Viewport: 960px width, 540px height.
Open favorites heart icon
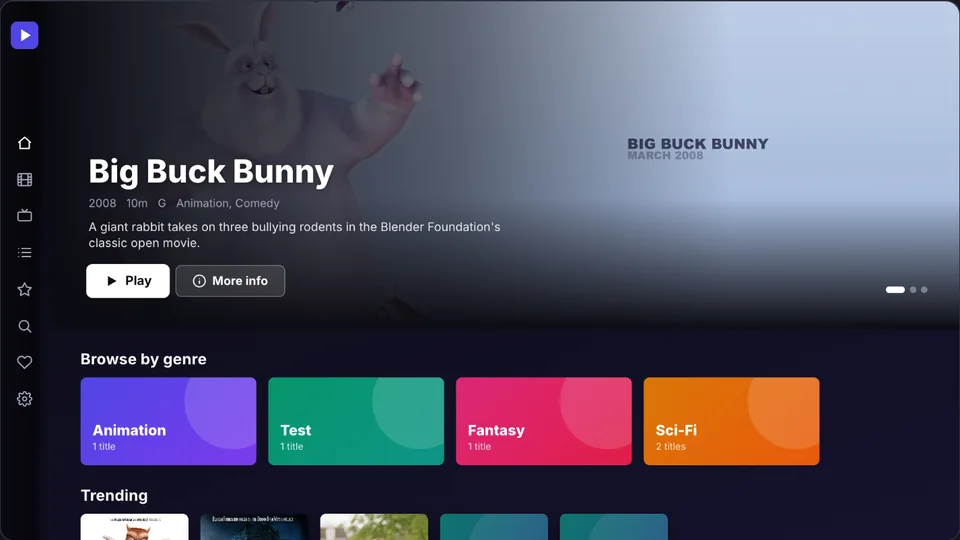pyautogui.click(x=24, y=362)
